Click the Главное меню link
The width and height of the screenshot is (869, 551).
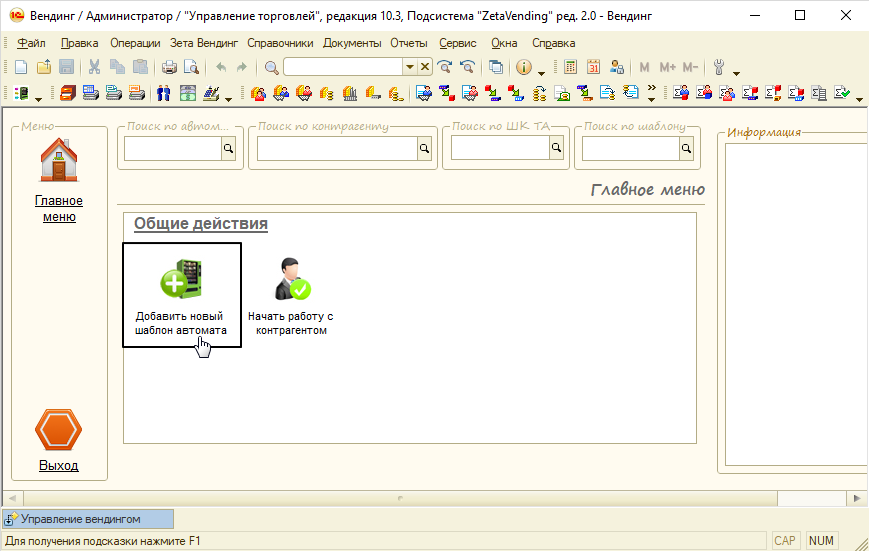(59, 208)
